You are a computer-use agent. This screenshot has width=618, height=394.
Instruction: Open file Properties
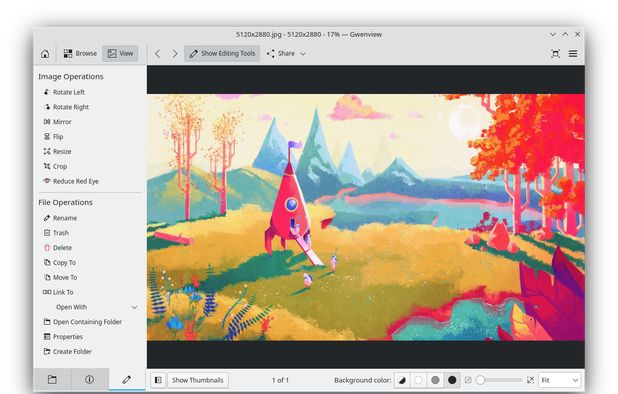pyautogui.click(x=63, y=337)
